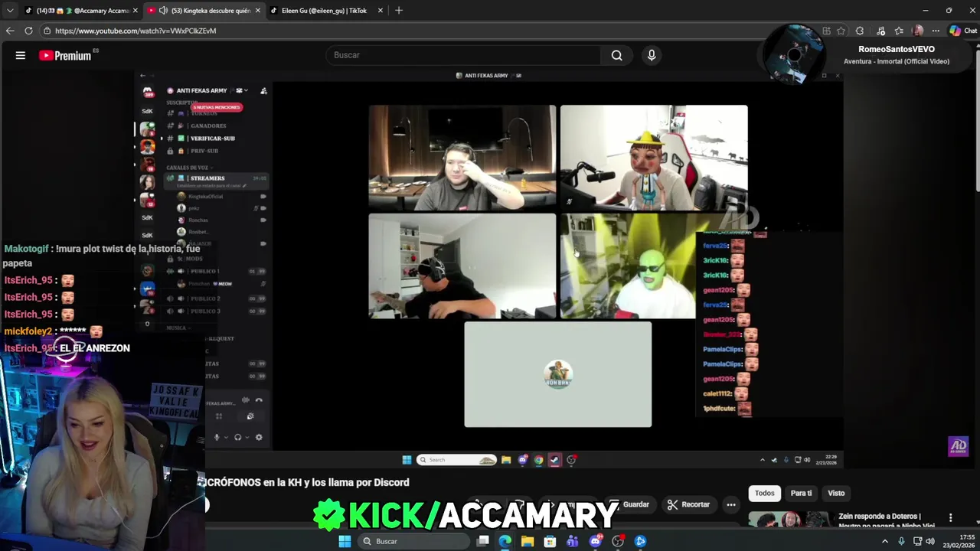Open Microsoft Edge from the taskbar
The height and width of the screenshot is (551, 980).
pos(505,542)
